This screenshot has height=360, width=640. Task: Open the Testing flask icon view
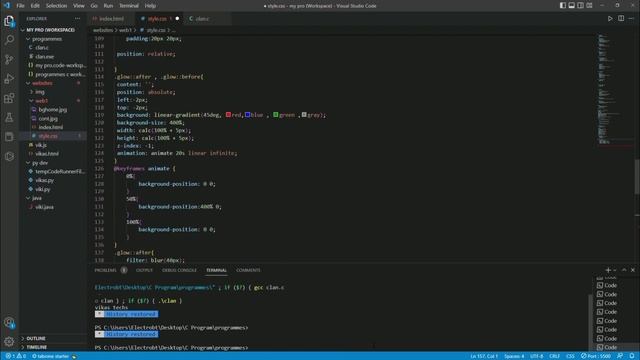point(9,118)
